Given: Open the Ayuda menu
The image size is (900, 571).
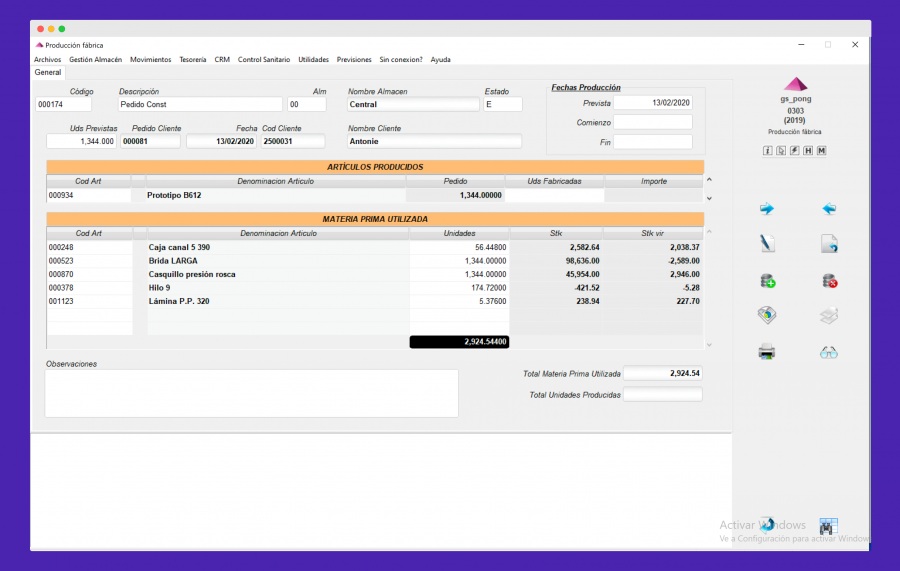Looking at the screenshot, I should tap(441, 60).
